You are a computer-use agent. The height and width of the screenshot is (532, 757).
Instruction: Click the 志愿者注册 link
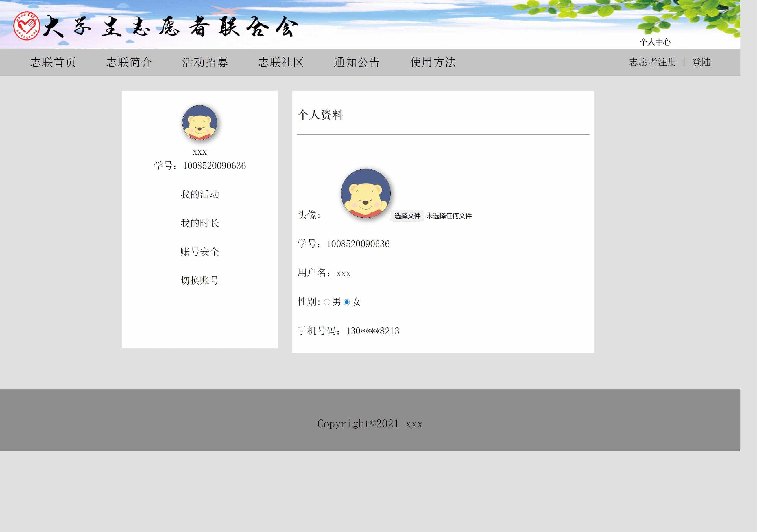653,62
